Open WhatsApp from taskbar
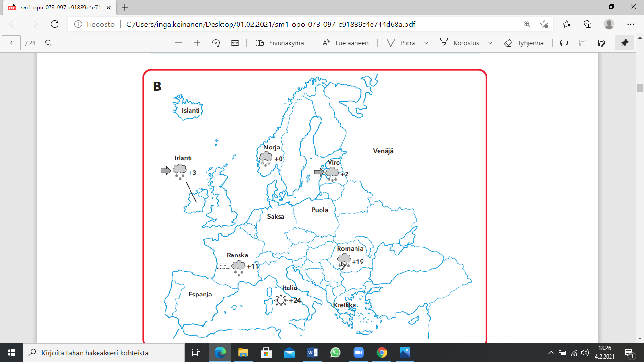The image size is (644, 362). tap(335, 353)
